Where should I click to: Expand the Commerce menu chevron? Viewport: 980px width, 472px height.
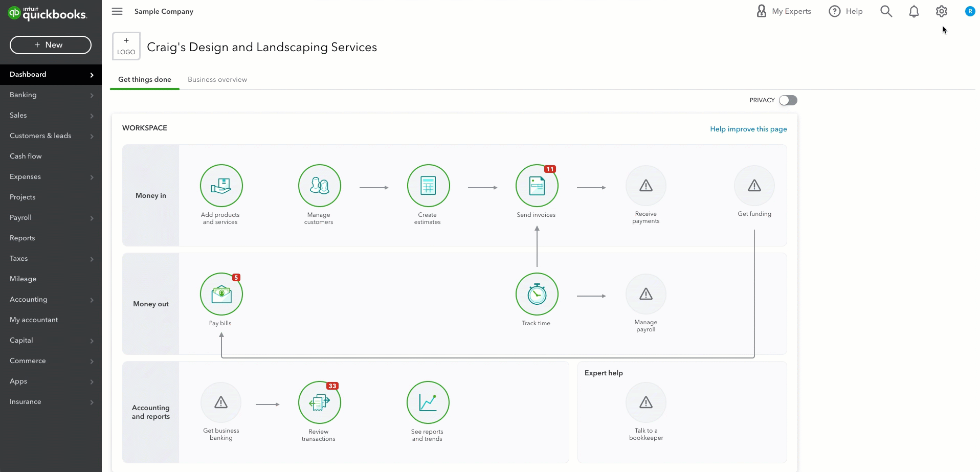92,361
